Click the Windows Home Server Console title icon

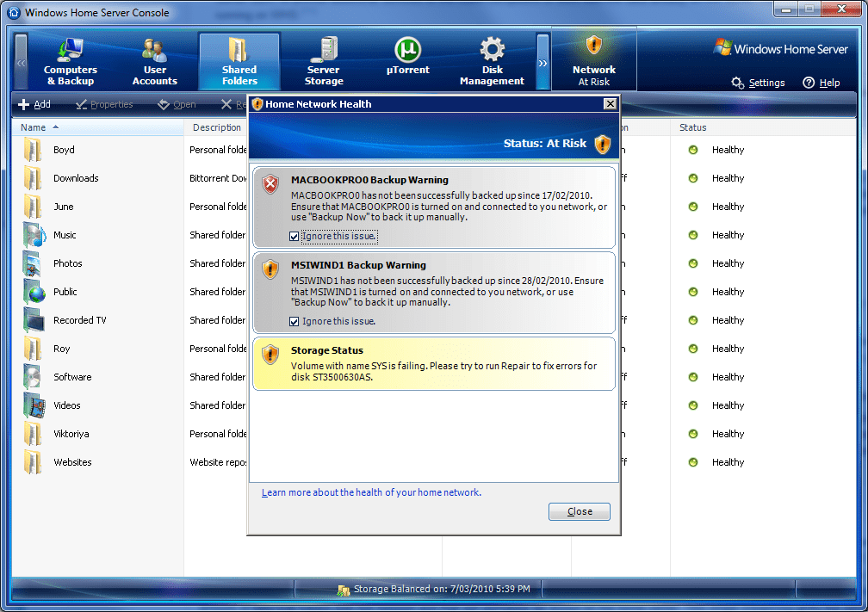click(x=14, y=12)
